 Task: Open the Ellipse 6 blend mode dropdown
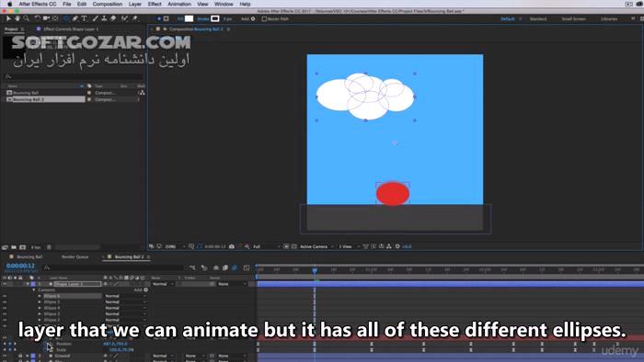tap(125, 296)
